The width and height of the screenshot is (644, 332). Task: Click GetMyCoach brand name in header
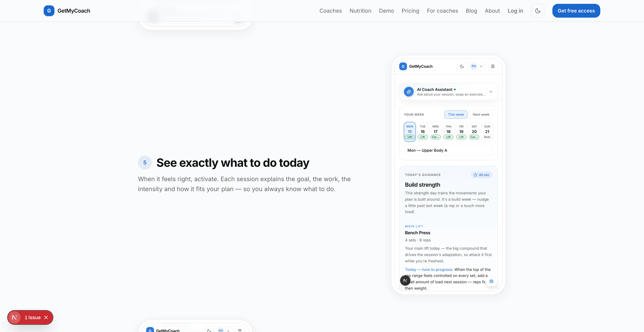pyautogui.click(x=74, y=11)
